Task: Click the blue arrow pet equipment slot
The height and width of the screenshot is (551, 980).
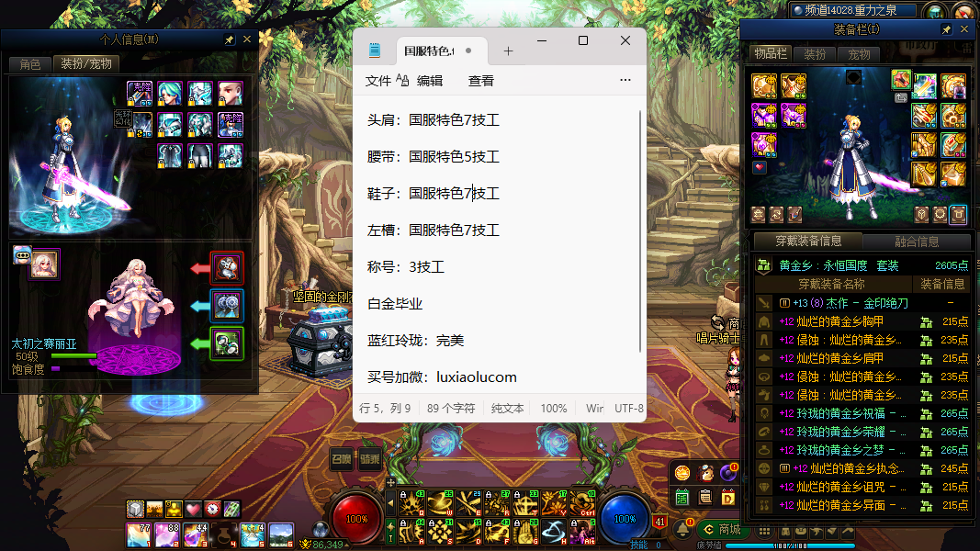Action: point(227,306)
